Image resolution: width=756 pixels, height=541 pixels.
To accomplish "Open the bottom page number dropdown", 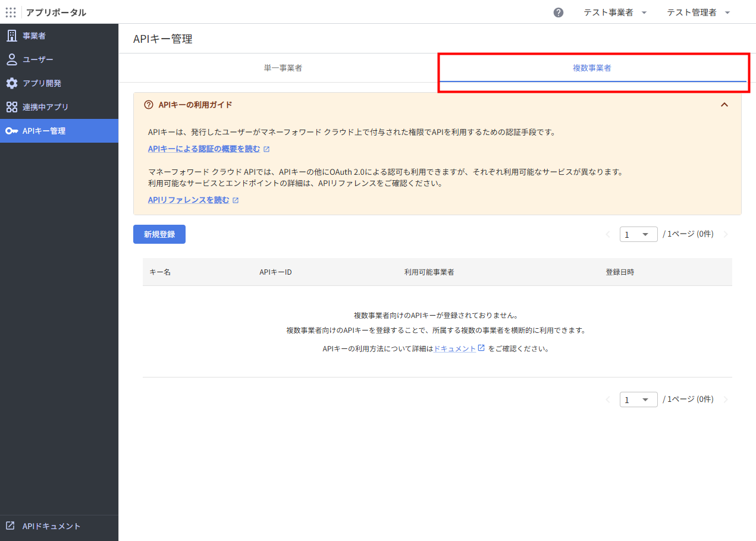I will click(x=638, y=400).
